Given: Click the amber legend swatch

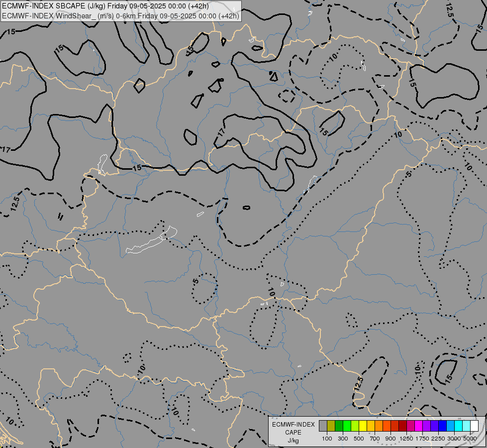Looking at the screenshot, I should pyautogui.click(x=371, y=426).
